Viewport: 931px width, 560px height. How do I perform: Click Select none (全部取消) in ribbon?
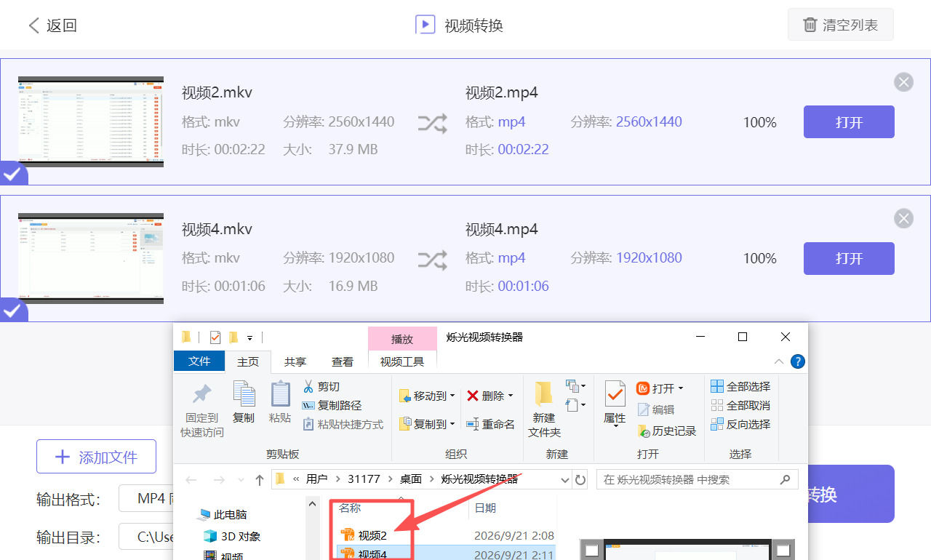point(740,405)
